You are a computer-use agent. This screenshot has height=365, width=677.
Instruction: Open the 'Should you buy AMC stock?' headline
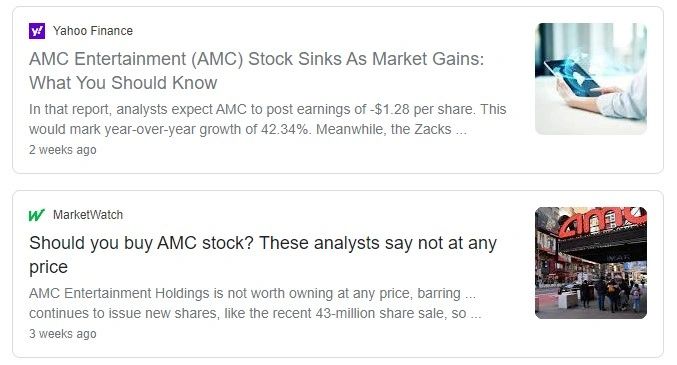coord(263,255)
